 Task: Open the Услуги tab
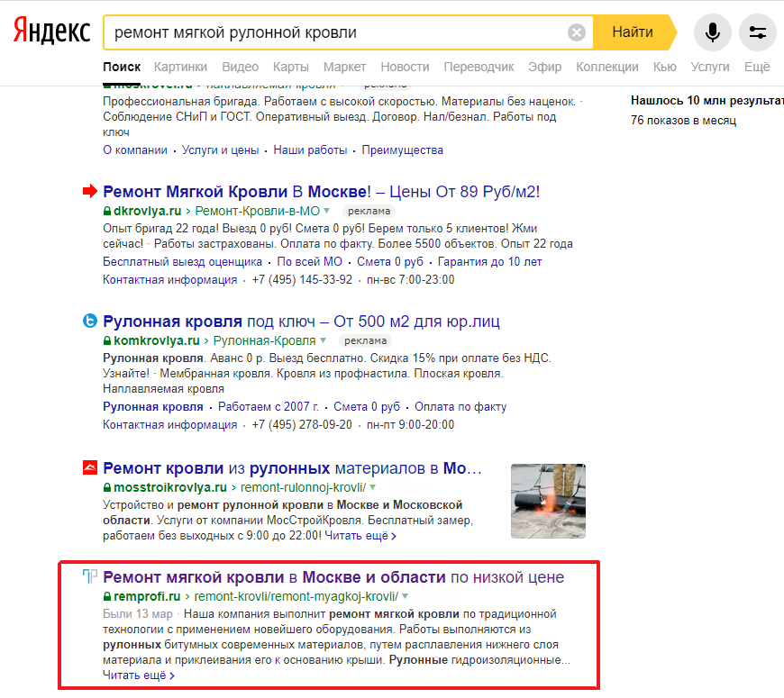pos(710,67)
